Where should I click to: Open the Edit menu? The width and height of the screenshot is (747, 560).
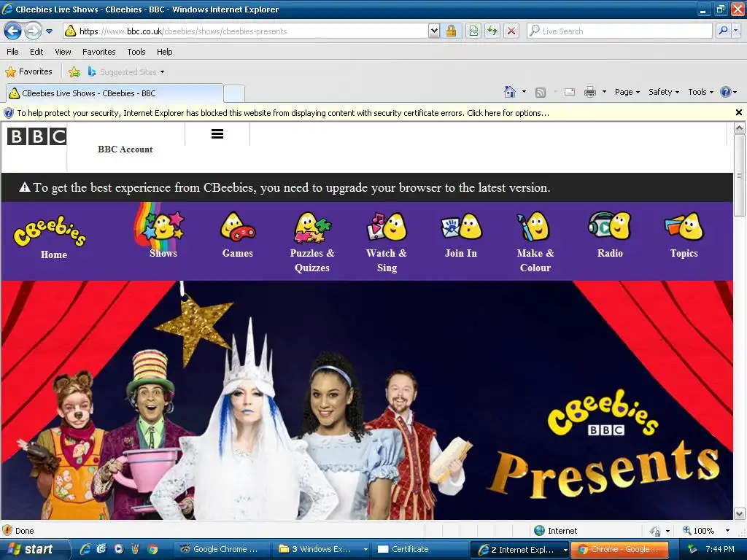coord(36,52)
